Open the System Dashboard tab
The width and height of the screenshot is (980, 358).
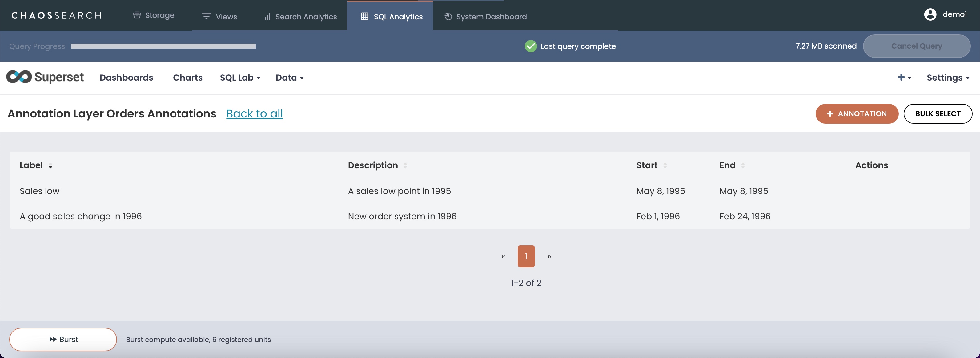click(x=485, y=17)
